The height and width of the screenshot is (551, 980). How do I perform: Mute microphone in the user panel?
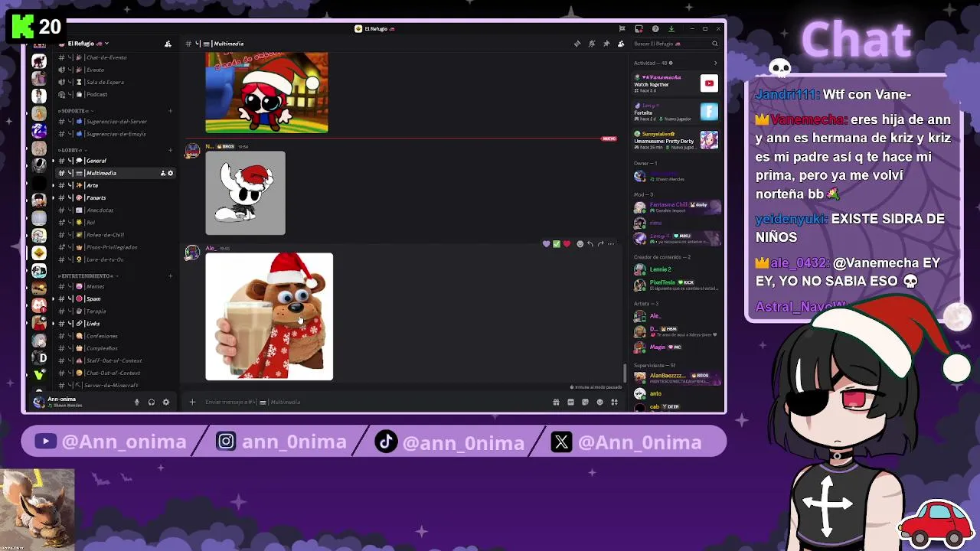137,402
